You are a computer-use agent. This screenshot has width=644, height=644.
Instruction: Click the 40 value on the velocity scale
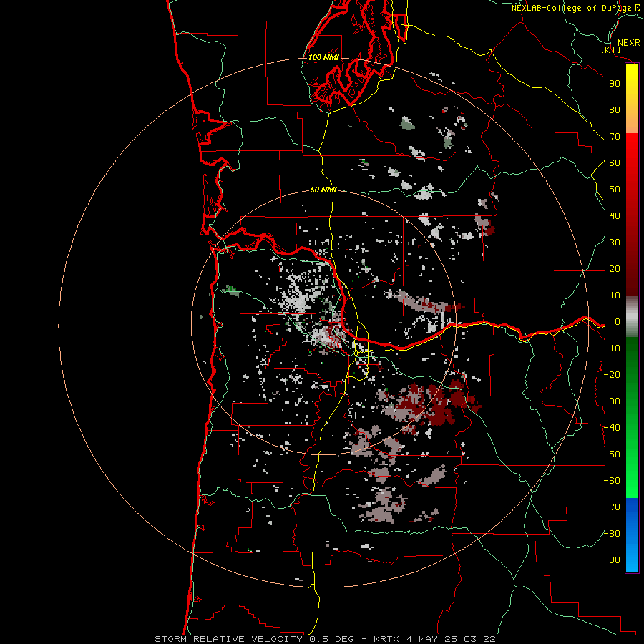615,216
